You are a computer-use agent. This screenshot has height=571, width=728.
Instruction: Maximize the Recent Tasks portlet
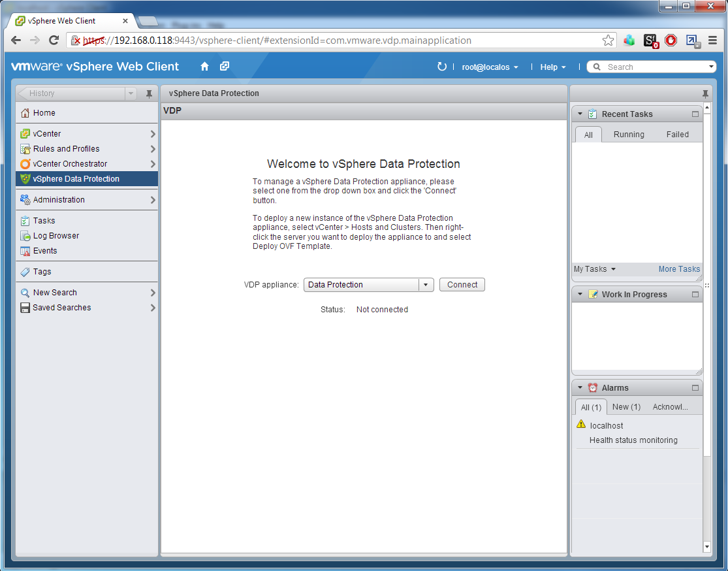pyautogui.click(x=695, y=114)
